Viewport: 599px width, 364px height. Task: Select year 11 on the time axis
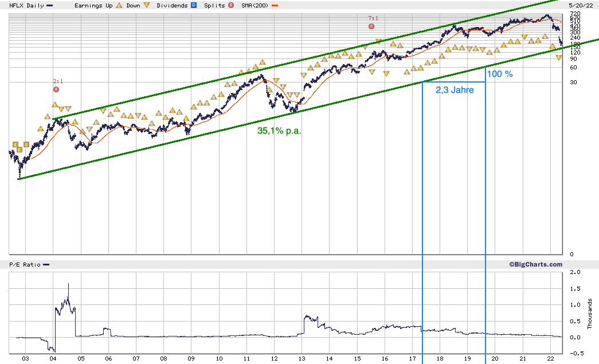pyautogui.click(x=247, y=359)
